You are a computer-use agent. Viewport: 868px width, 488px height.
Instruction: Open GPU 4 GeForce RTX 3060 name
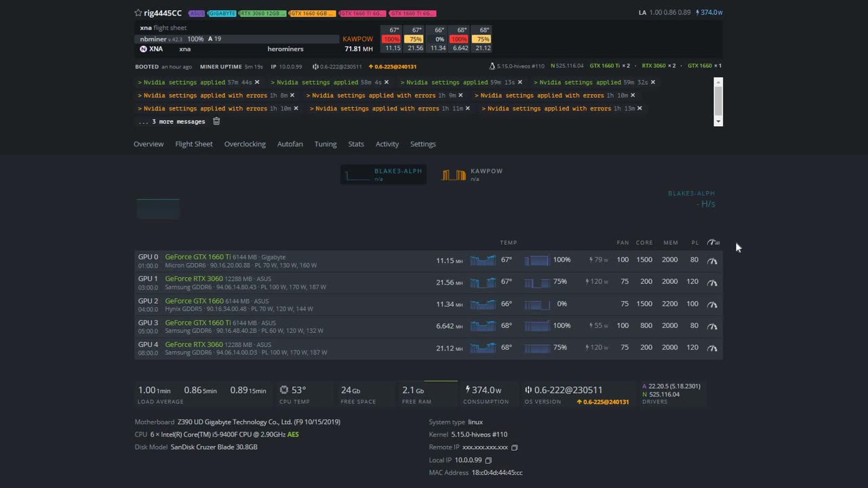194,344
